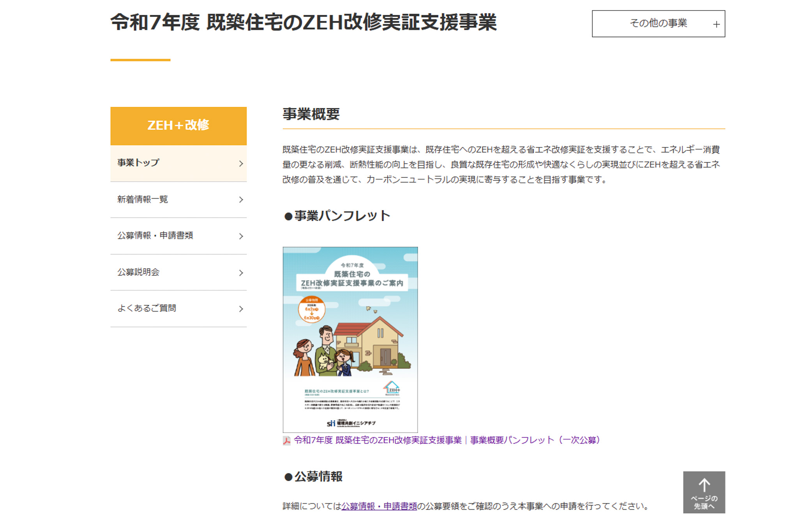Expand the その他の事業 plus icon

tap(716, 25)
